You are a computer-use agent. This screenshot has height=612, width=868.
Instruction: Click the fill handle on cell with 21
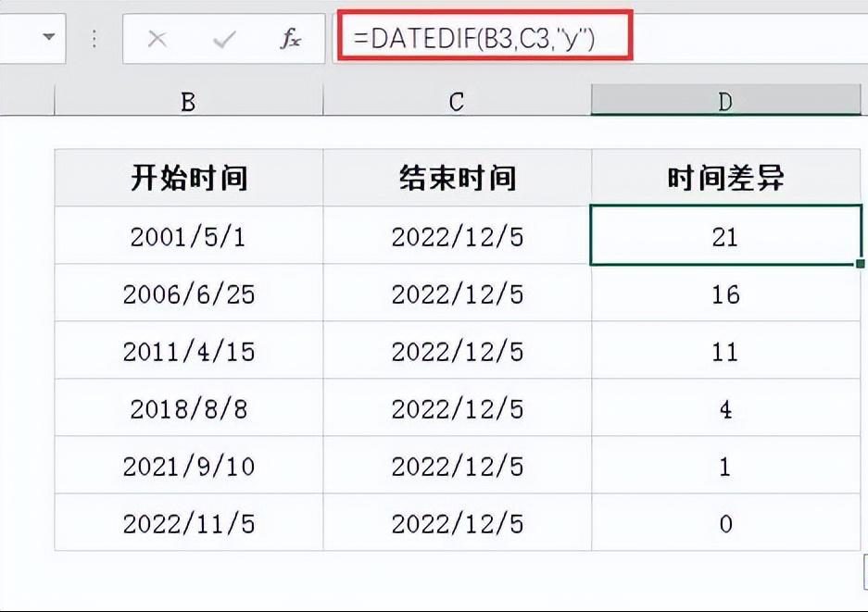(x=862, y=265)
